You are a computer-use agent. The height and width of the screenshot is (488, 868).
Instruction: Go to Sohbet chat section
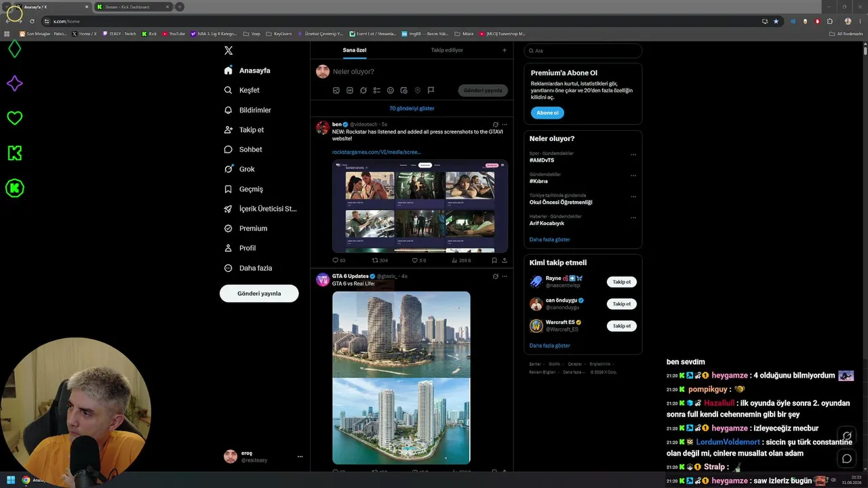(243, 149)
